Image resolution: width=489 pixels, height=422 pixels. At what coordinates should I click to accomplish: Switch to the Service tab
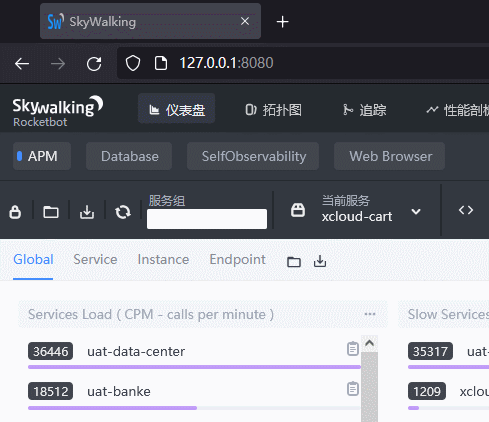95,259
